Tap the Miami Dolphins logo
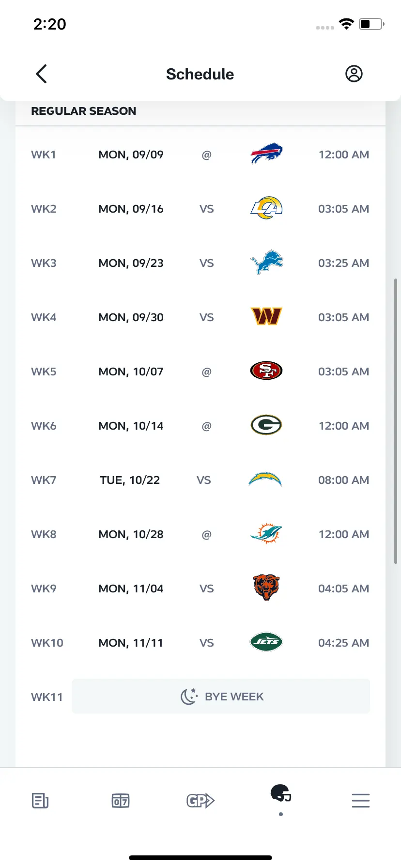This screenshot has height=868, width=401. click(266, 534)
